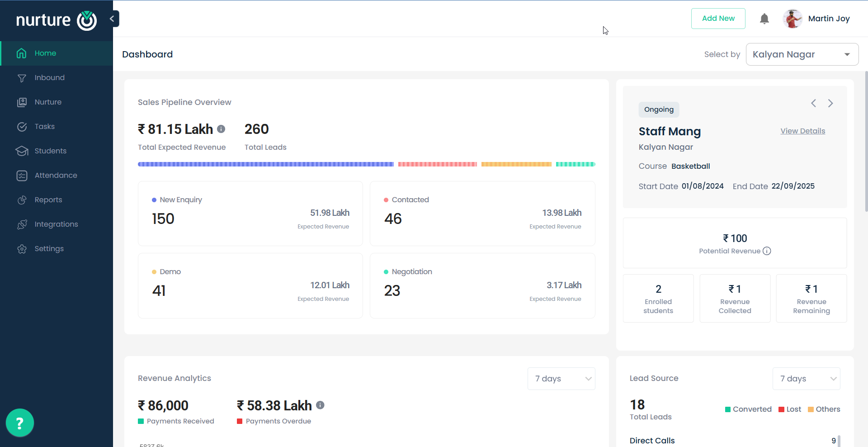Open the Tasks menu item

coord(57,127)
